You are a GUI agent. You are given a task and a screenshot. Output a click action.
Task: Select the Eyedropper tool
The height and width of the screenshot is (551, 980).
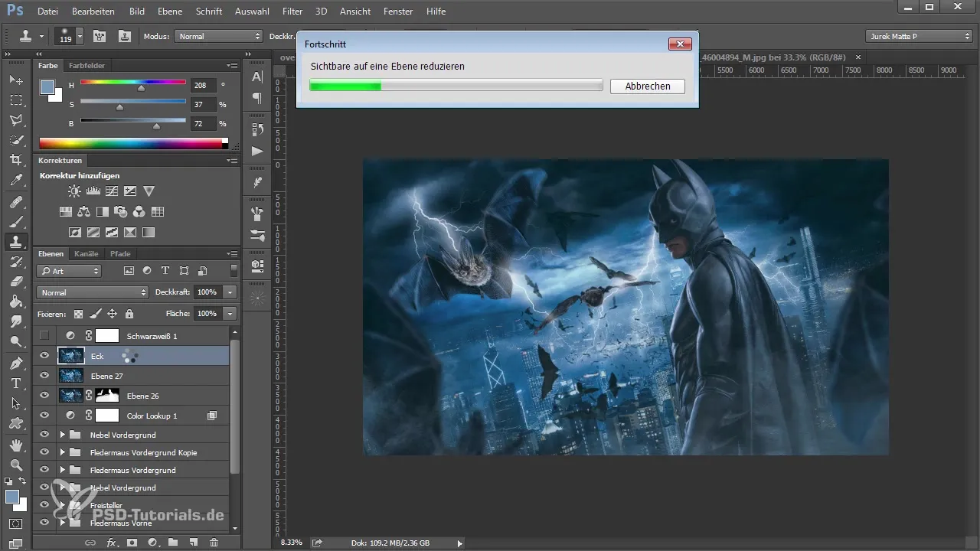point(16,181)
